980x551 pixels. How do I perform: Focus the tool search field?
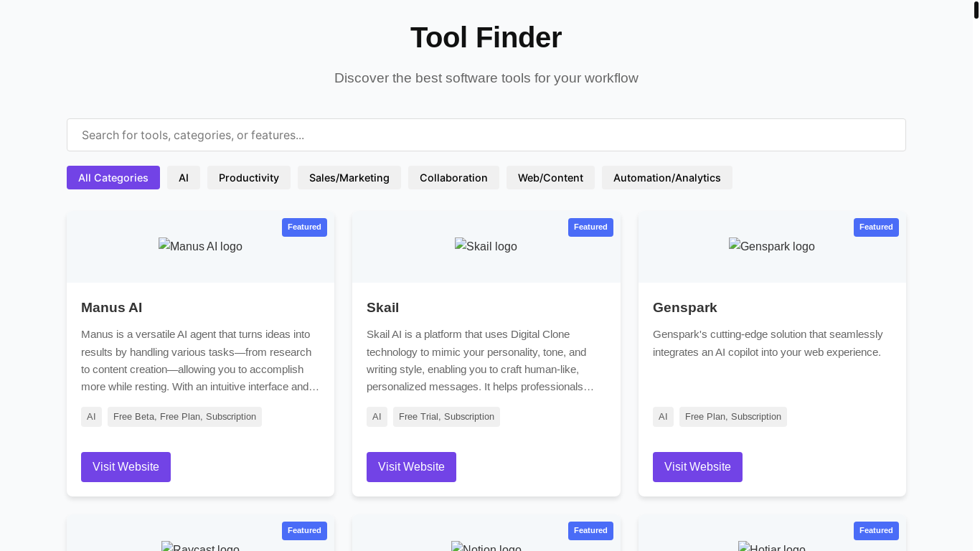(486, 135)
